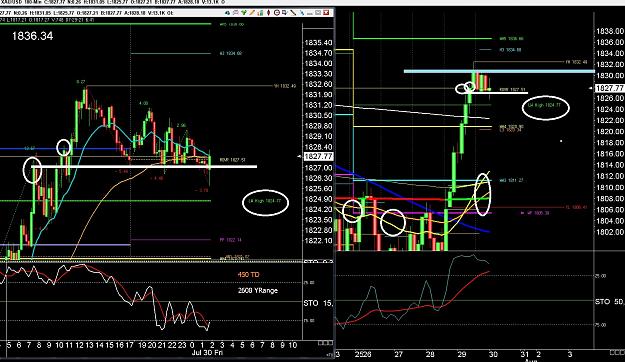Select the yellow pencil drawing tool

(252, 13)
